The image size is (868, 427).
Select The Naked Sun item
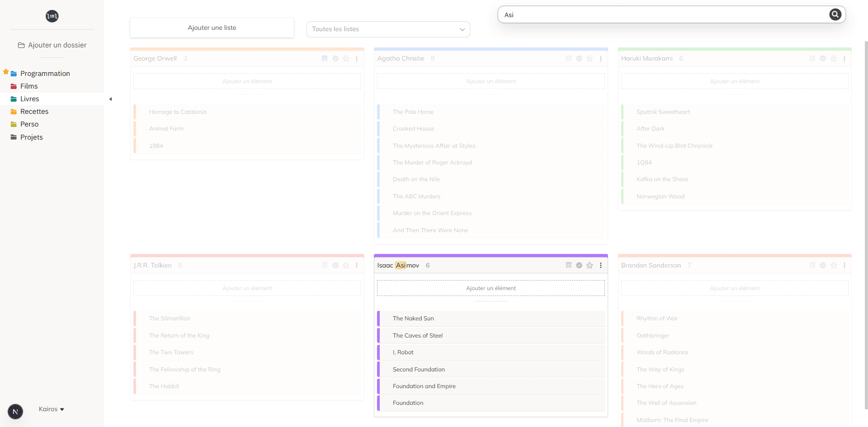[491, 319]
